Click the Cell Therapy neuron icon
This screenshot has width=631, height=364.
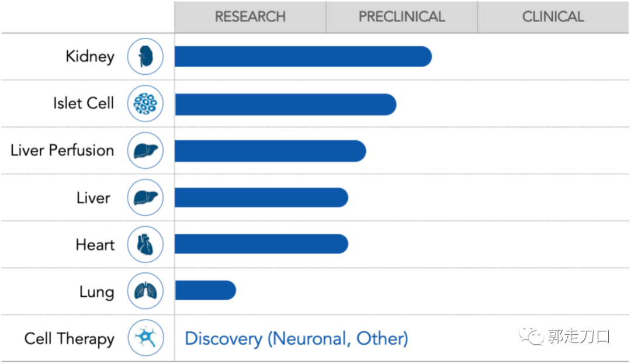tap(145, 338)
